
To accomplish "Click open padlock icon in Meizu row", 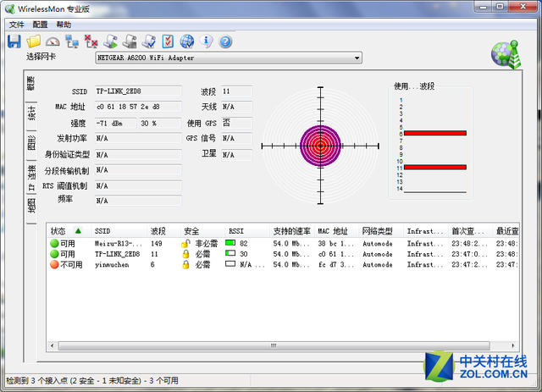I will (185, 243).
